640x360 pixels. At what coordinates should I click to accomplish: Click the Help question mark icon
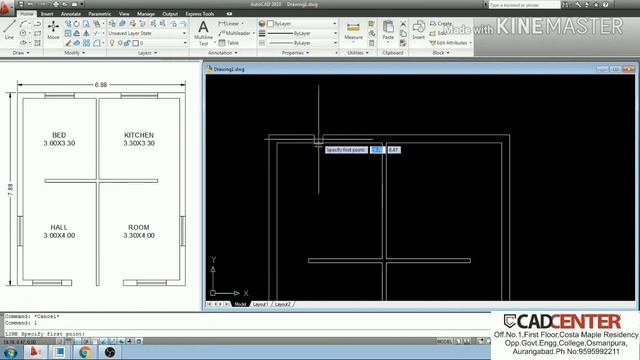click(606, 4)
